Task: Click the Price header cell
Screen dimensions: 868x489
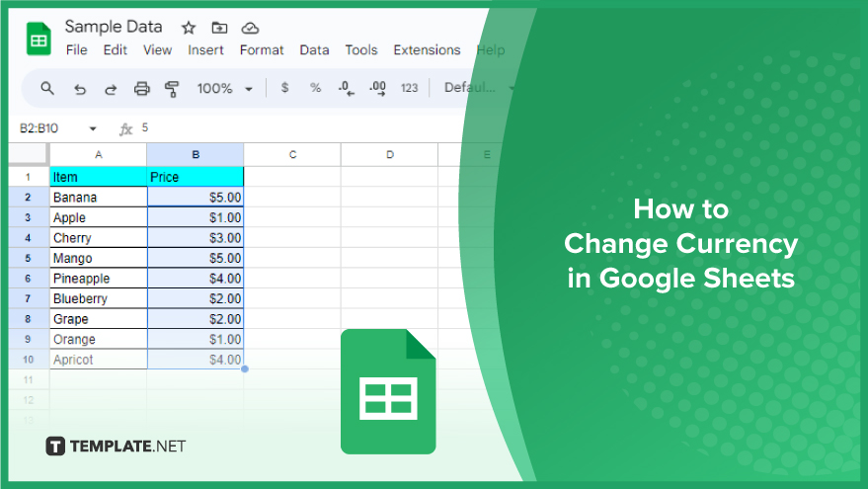Action: coord(196,177)
